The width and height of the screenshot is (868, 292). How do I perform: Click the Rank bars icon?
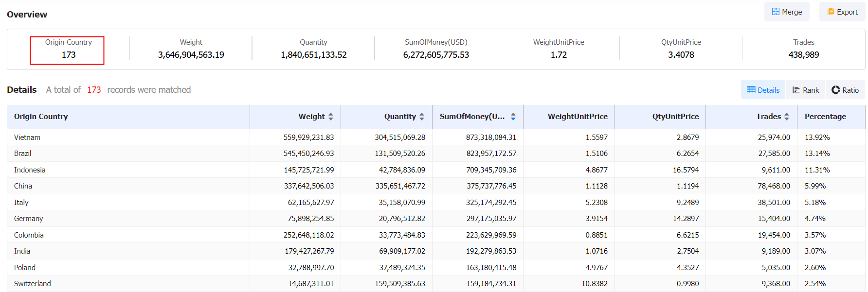click(x=796, y=90)
